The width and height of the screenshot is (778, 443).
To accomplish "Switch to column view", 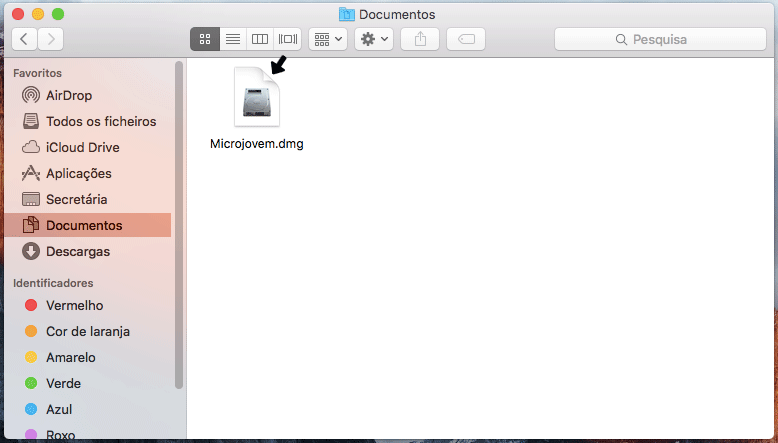I will pos(259,39).
